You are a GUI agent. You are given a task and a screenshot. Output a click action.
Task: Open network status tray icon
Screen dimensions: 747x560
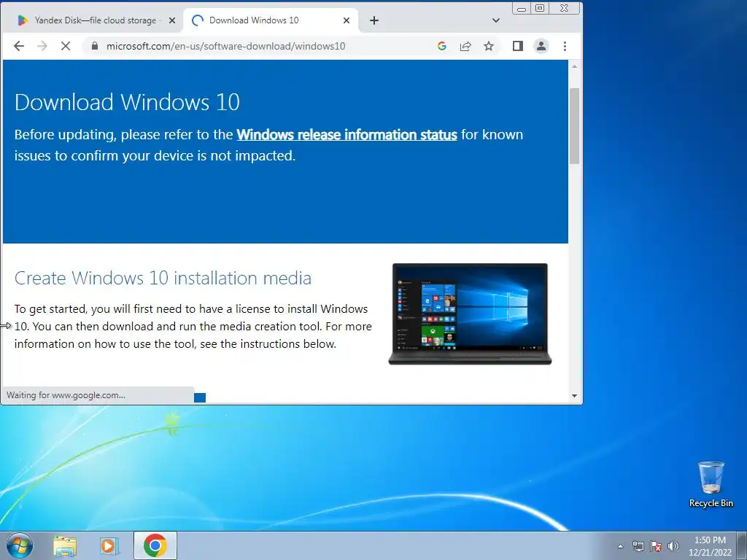638,546
